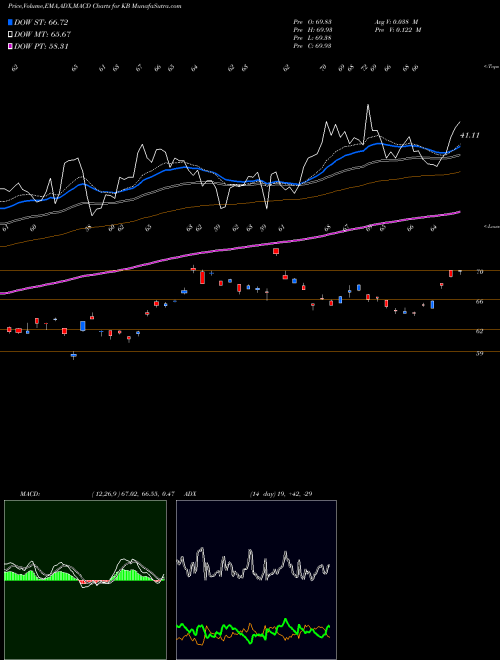Click the 'Pre V: 0.122 M' volume text

tap(398, 30)
